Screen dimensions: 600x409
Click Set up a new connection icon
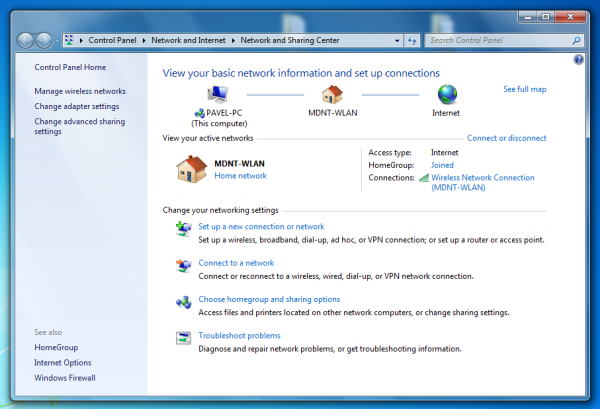pyautogui.click(x=183, y=229)
